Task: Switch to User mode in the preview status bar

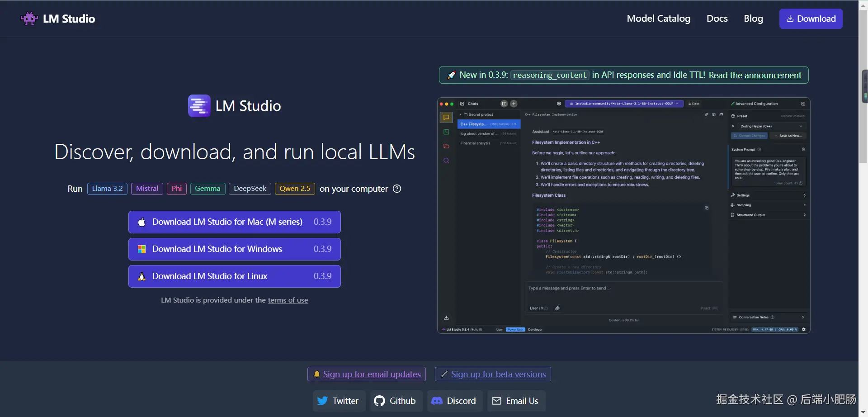Action: coord(500,329)
